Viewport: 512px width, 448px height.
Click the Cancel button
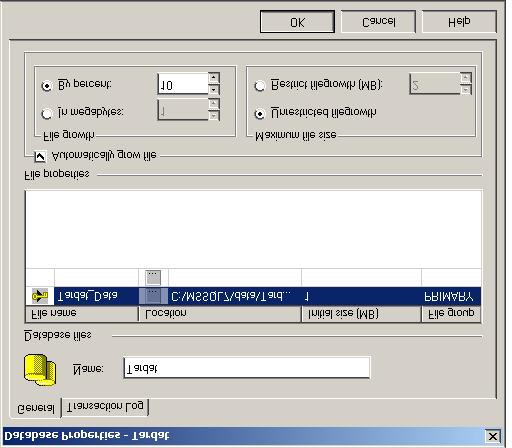(378, 22)
